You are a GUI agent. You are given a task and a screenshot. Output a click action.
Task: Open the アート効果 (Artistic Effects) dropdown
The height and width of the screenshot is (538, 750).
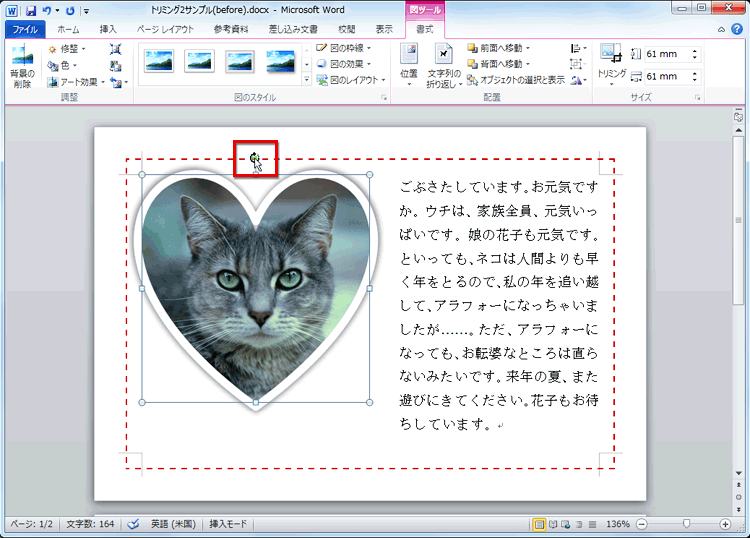click(x=76, y=82)
